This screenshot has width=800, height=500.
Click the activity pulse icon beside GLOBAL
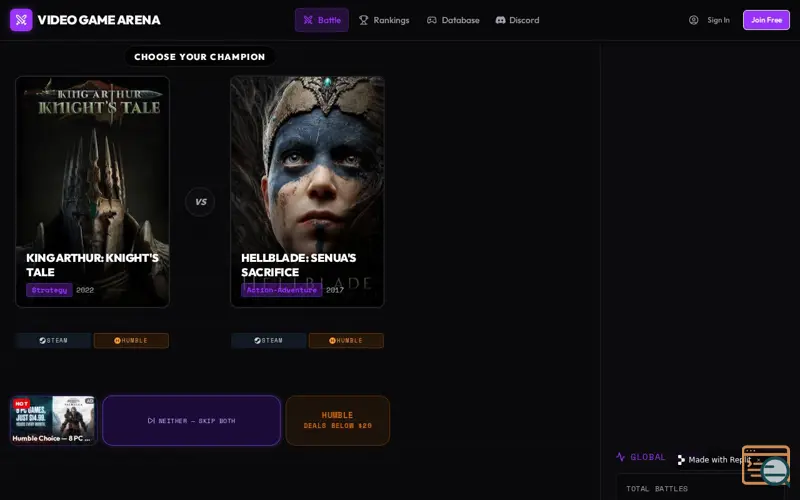pos(620,457)
